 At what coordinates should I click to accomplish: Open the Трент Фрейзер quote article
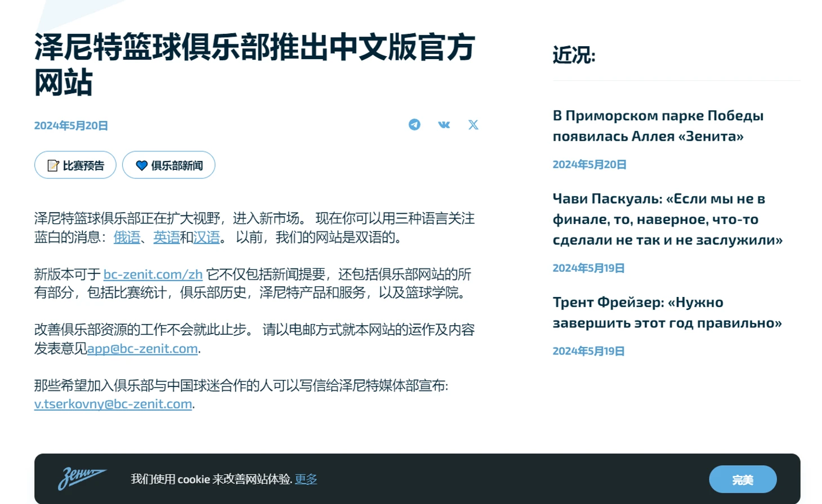pos(667,312)
